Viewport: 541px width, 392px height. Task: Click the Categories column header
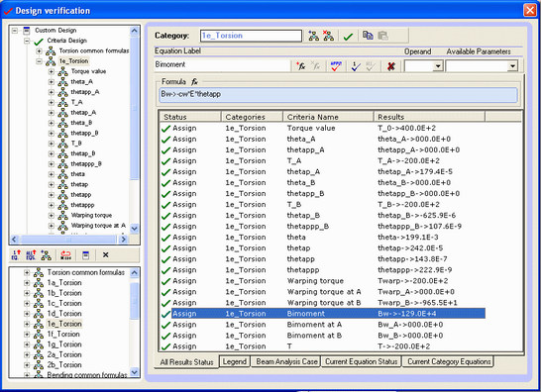pos(252,117)
